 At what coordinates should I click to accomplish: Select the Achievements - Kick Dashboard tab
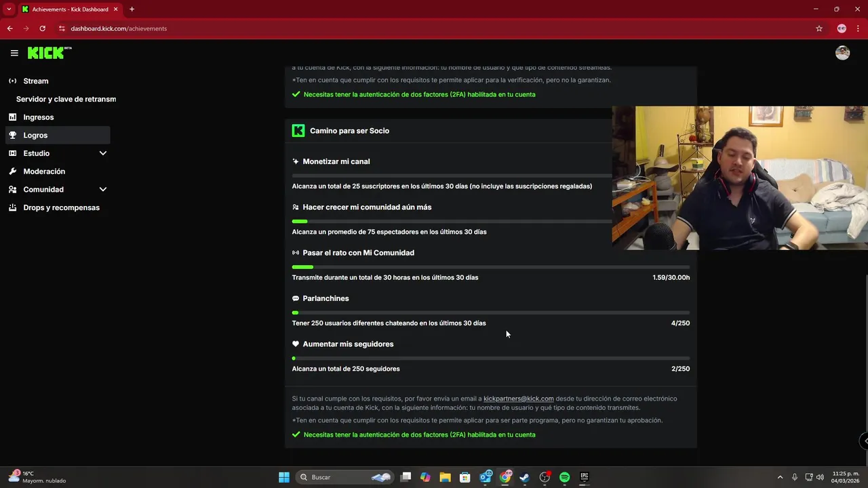(70, 9)
